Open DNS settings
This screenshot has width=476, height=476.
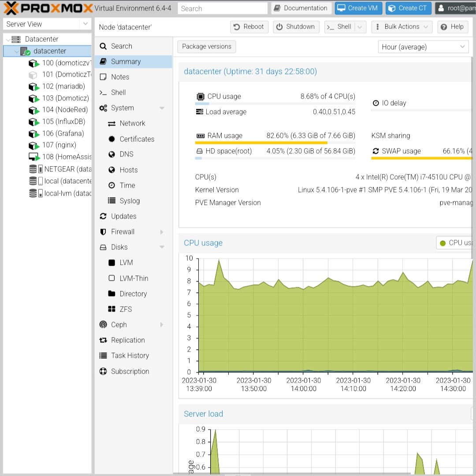(133, 154)
